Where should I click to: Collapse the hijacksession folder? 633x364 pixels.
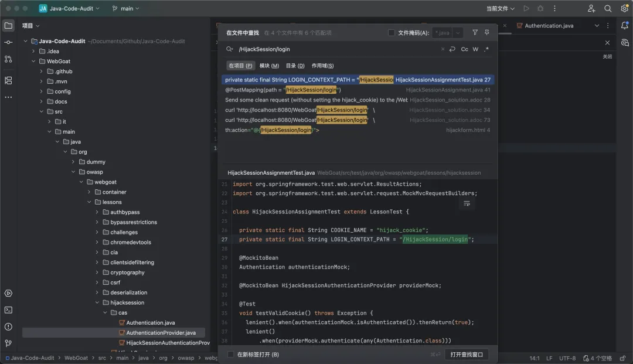tap(97, 302)
